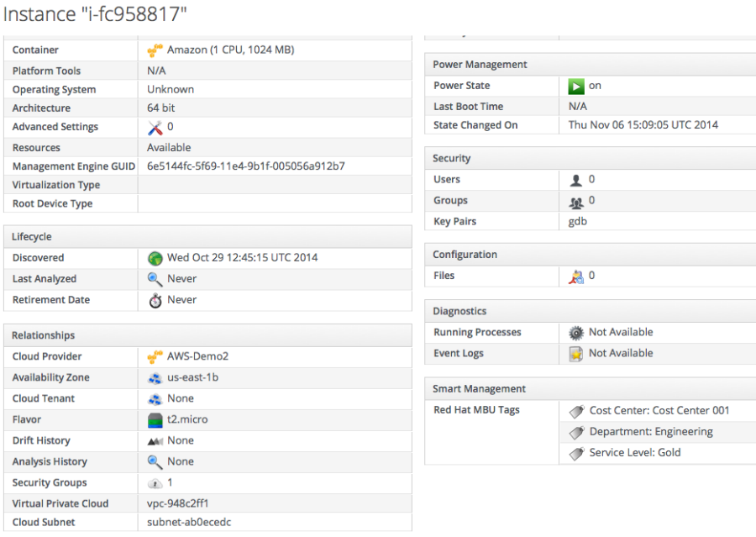
Task: Click the Retirement Date stopwatch icon
Action: tap(155, 300)
